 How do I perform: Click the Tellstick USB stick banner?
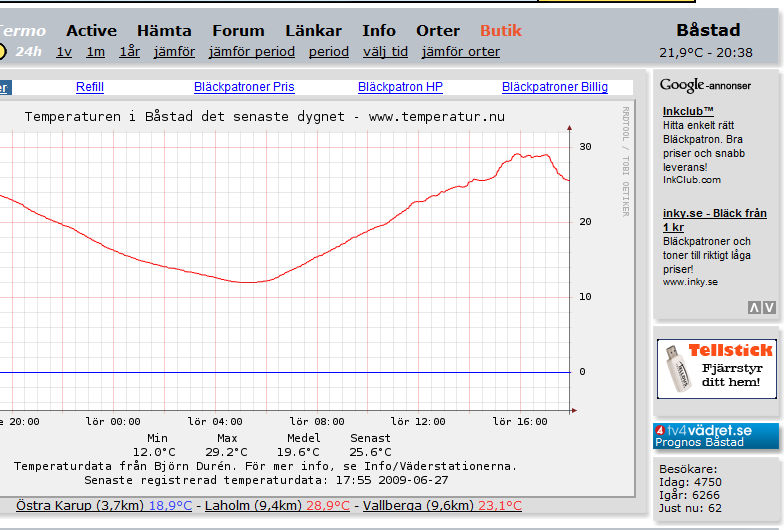(x=716, y=368)
